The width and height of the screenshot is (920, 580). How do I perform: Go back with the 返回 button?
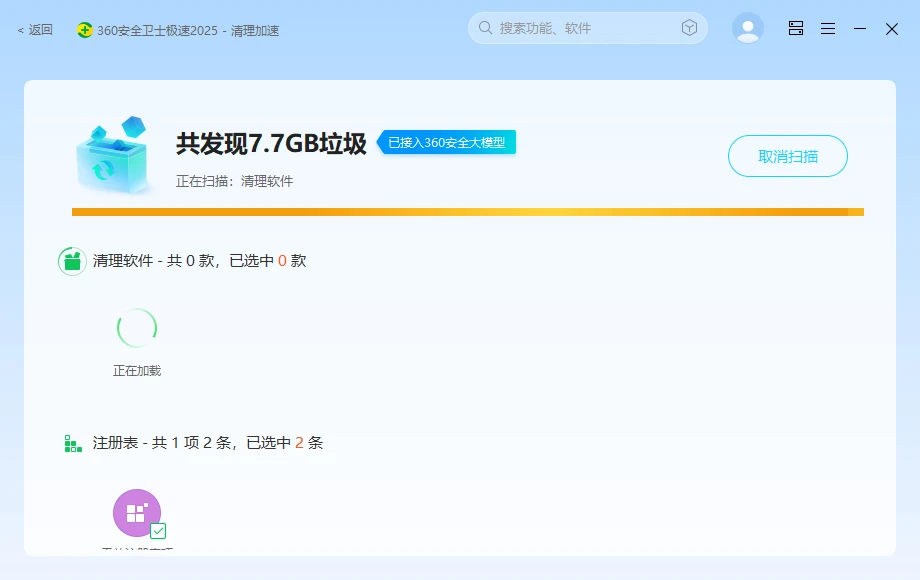point(35,30)
